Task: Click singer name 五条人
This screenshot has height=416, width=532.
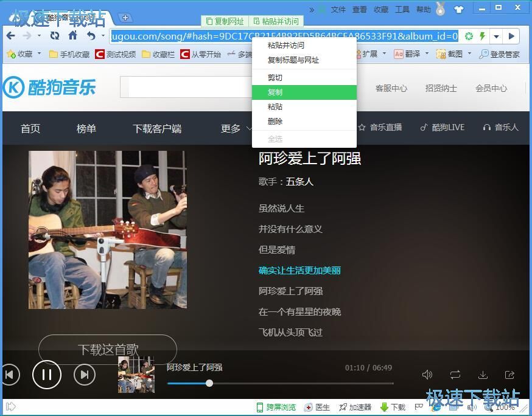Action: pyautogui.click(x=299, y=182)
